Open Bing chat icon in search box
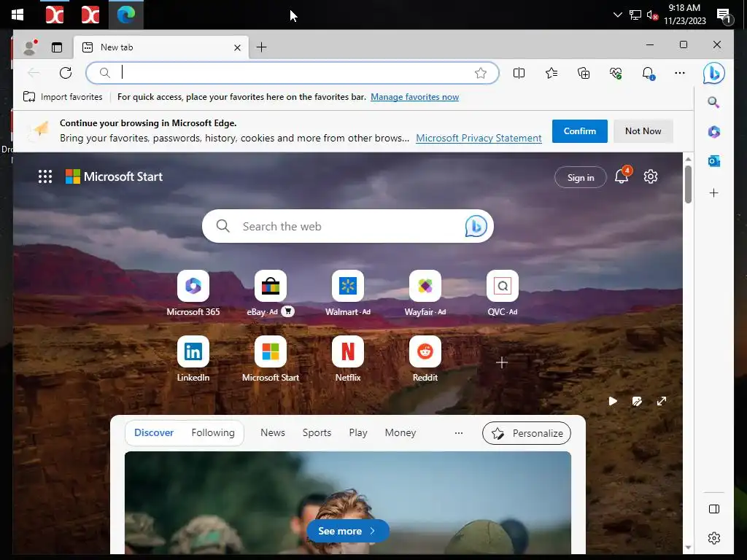Viewport: 747px width, 560px height. click(x=476, y=226)
